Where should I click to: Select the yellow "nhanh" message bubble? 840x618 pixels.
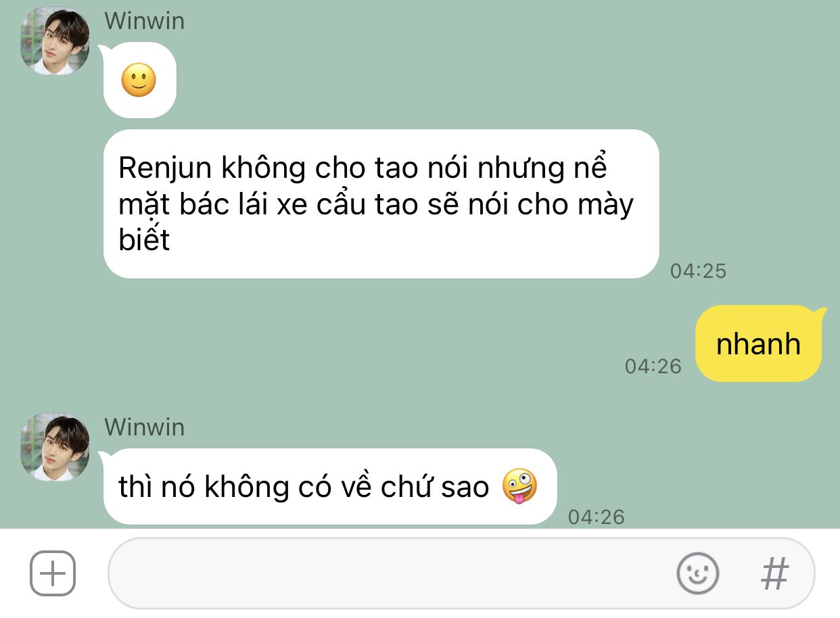758,343
